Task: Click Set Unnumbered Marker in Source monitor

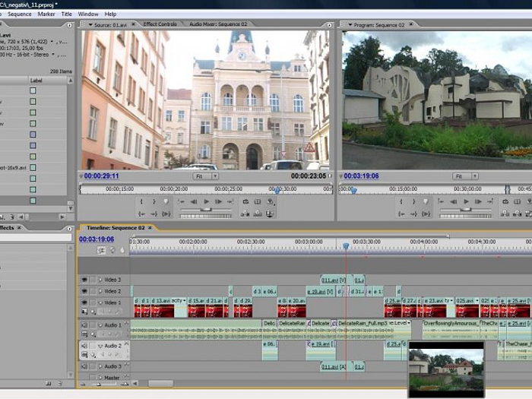Action: (x=166, y=202)
